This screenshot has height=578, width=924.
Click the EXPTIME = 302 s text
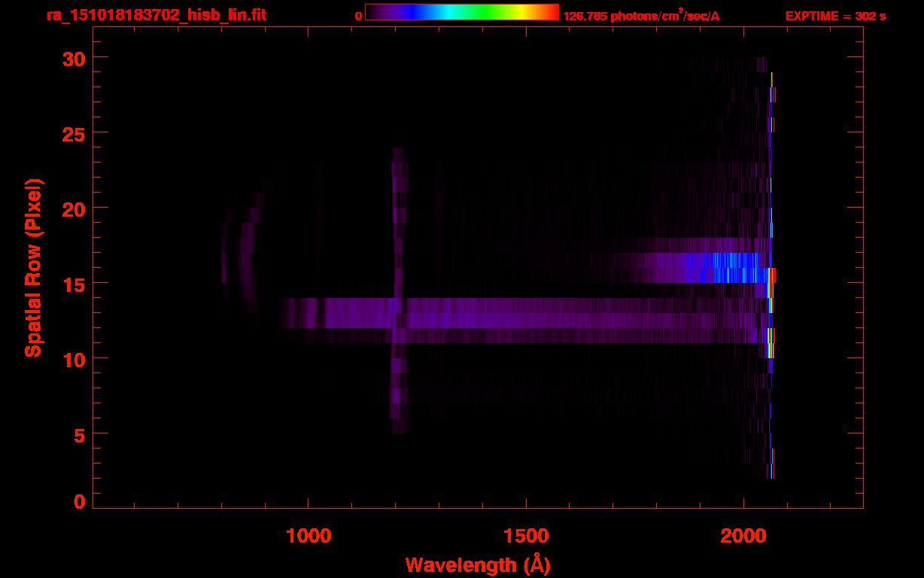[x=835, y=16]
